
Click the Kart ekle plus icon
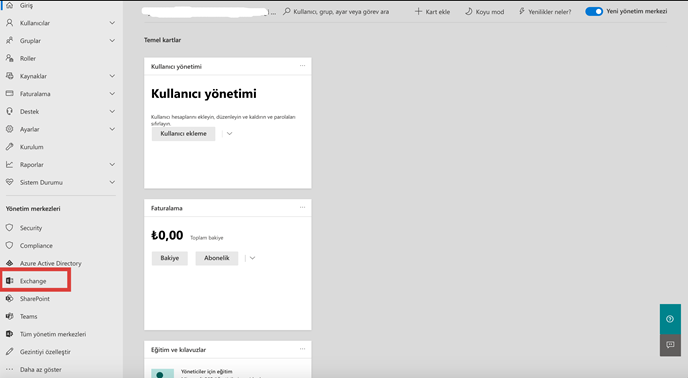pos(418,11)
